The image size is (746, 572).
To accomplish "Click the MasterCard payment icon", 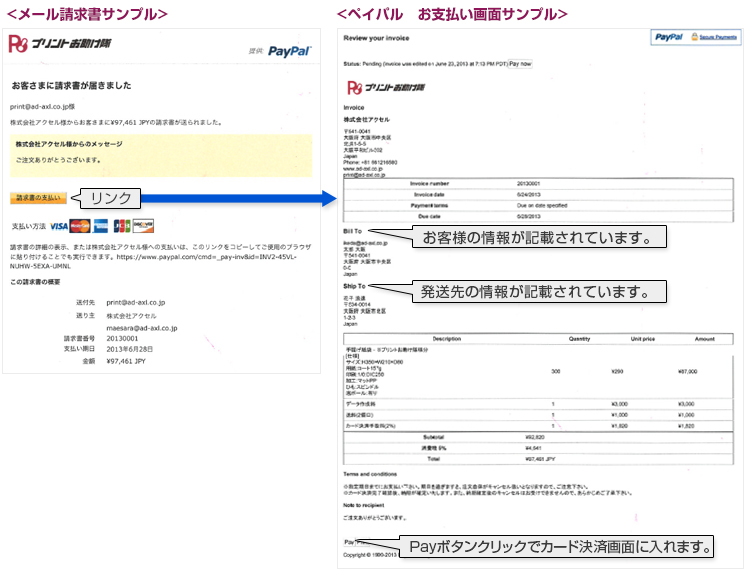I will (x=80, y=226).
